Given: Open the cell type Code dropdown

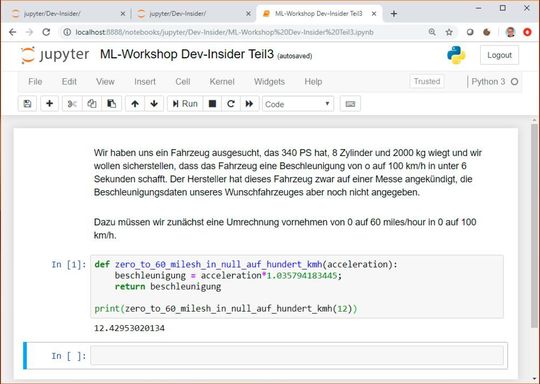Looking at the screenshot, I should tap(298, 104).
